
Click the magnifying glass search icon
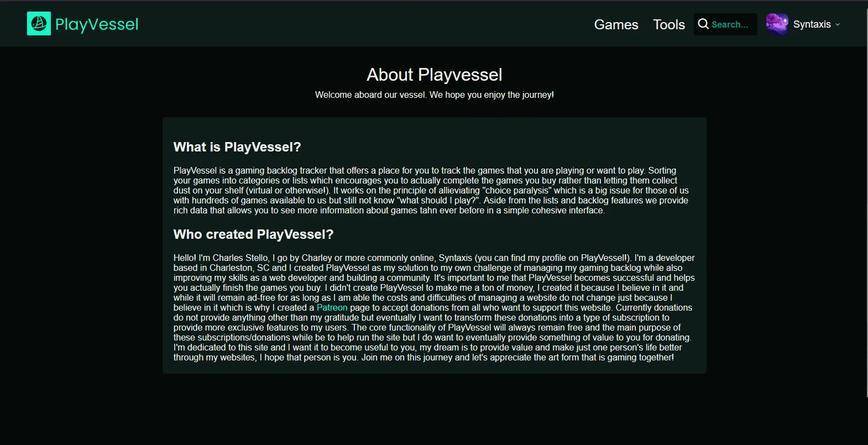703,24
